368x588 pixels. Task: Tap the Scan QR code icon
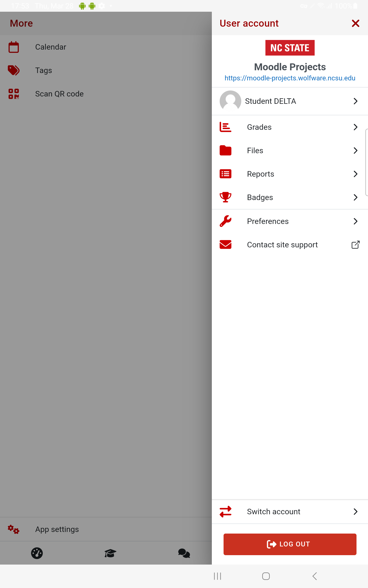coord(14,94)
